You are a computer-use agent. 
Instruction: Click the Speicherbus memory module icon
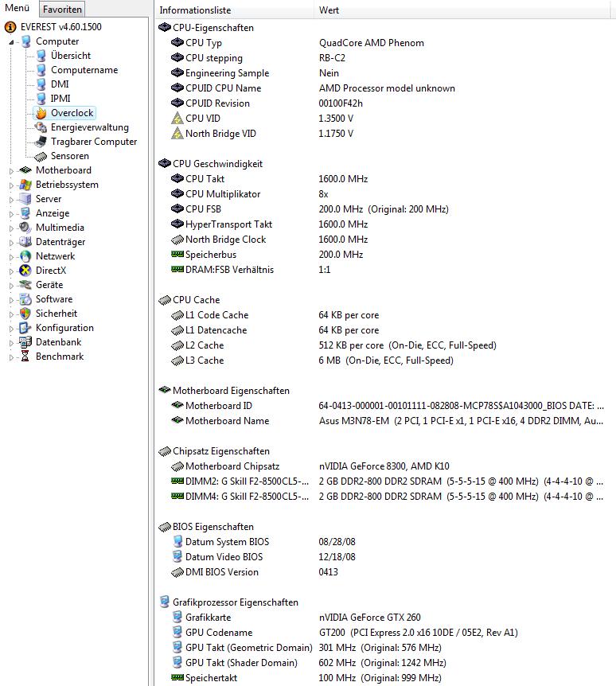[177, 254]
